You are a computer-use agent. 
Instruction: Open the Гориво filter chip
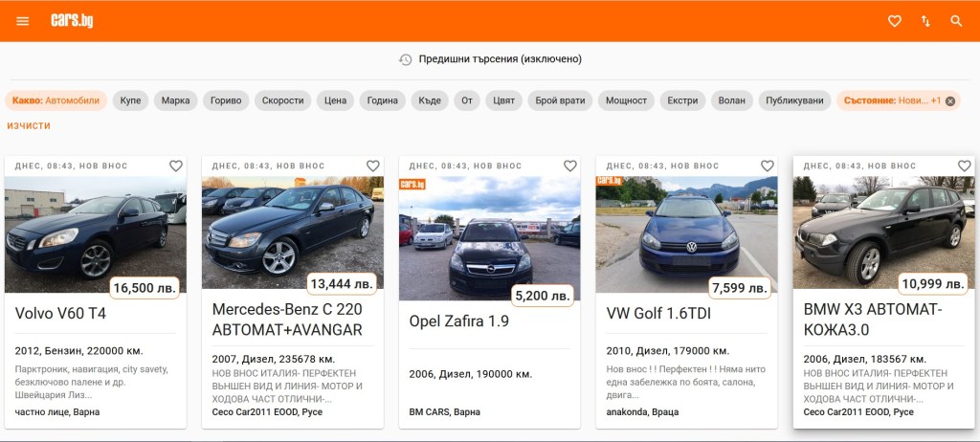[226, 100]
